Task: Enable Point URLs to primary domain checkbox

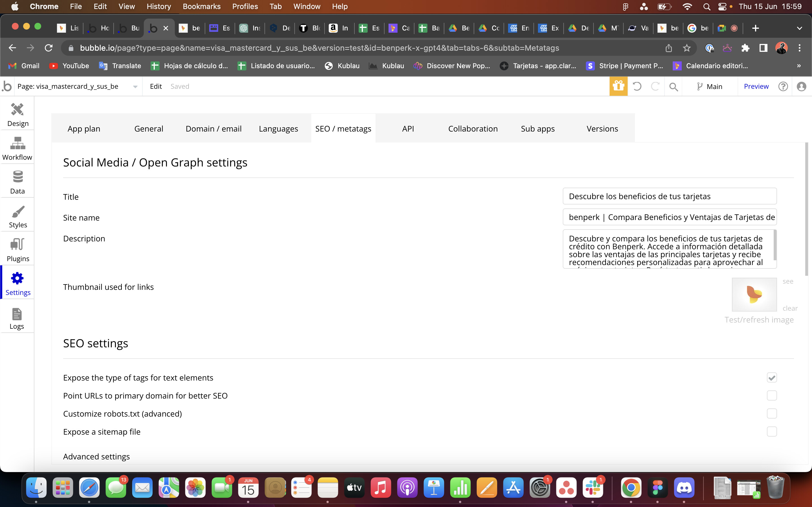Action: (x=771, y=396)
